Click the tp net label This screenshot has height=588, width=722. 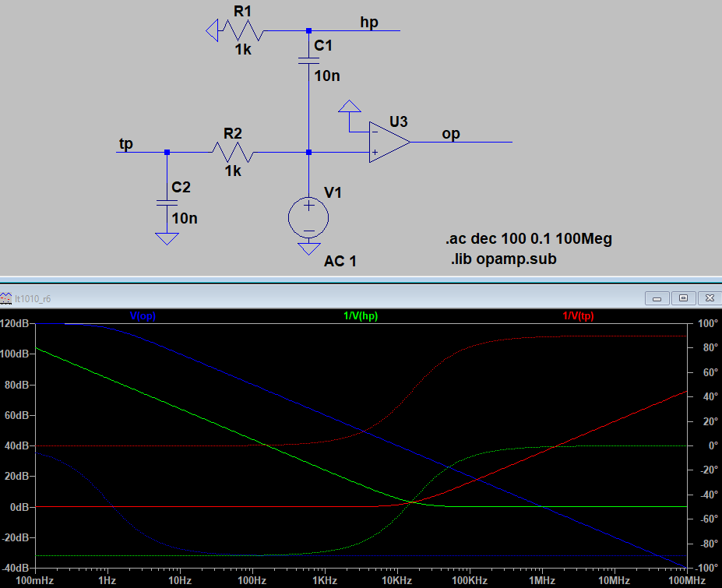point(125,143)
